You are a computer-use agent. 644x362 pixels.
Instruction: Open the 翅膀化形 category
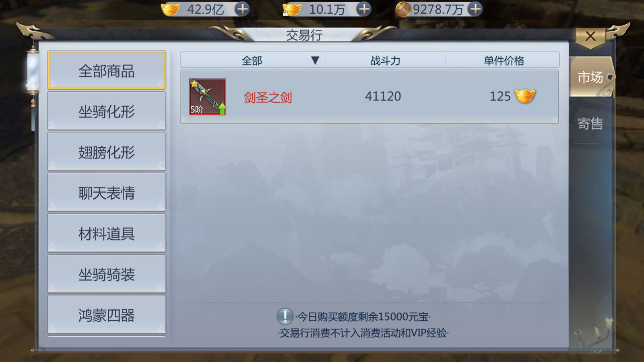(x=107, y=152)
